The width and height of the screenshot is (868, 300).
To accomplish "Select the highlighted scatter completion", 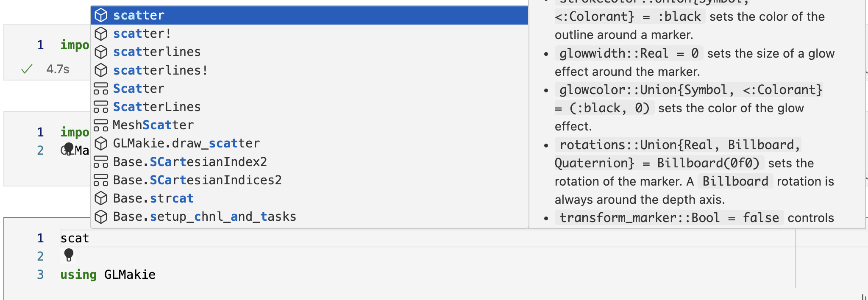I will click(x=139, y=15).
